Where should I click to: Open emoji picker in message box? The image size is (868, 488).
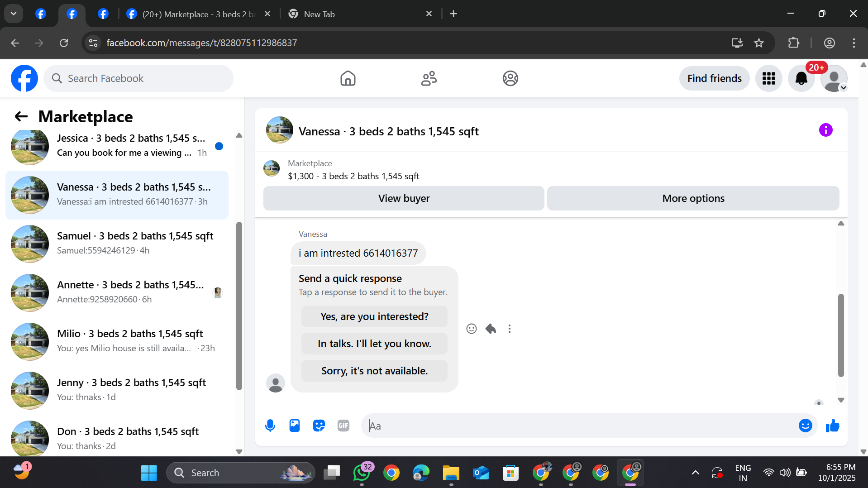(805, 426)
